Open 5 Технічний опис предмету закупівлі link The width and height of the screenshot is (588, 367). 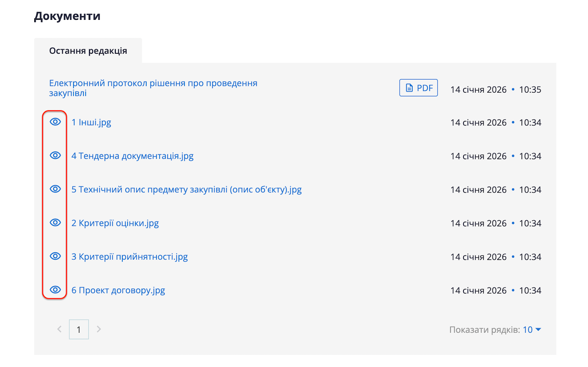[x=186, y=190]
